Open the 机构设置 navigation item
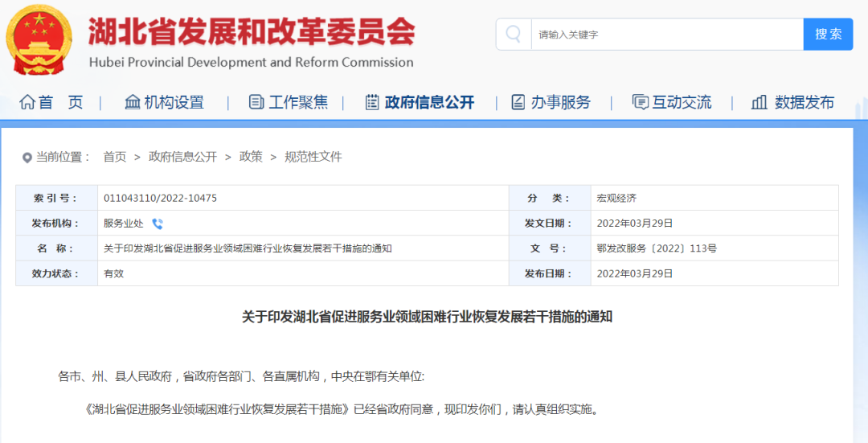The height and width of the screenshot is (443, 868). pyautogui.click(x=174, y=102)
